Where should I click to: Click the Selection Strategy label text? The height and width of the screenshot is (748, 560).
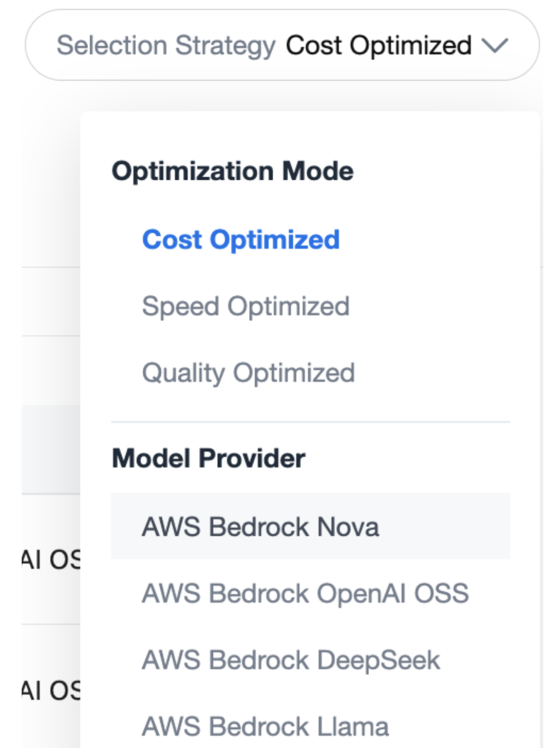pos(166,46)
